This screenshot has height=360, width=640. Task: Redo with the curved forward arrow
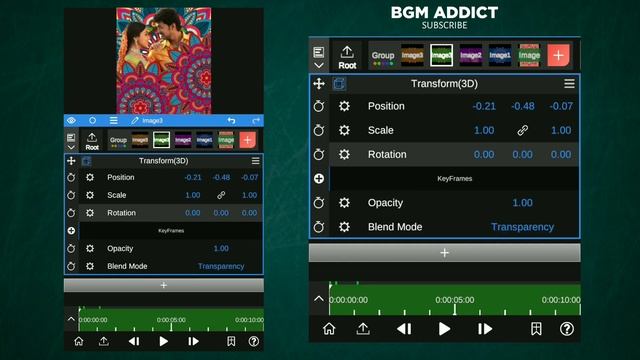coord(256,120)
